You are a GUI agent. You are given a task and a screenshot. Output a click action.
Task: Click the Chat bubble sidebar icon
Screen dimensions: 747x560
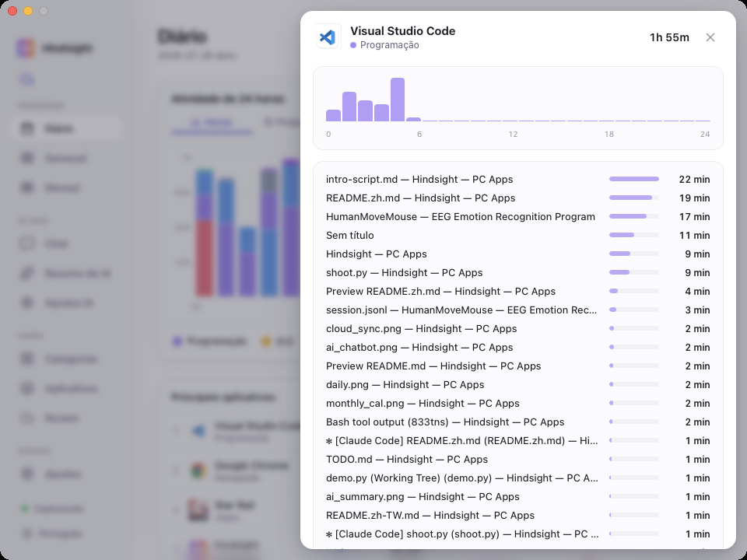click(x=28, y=243)
